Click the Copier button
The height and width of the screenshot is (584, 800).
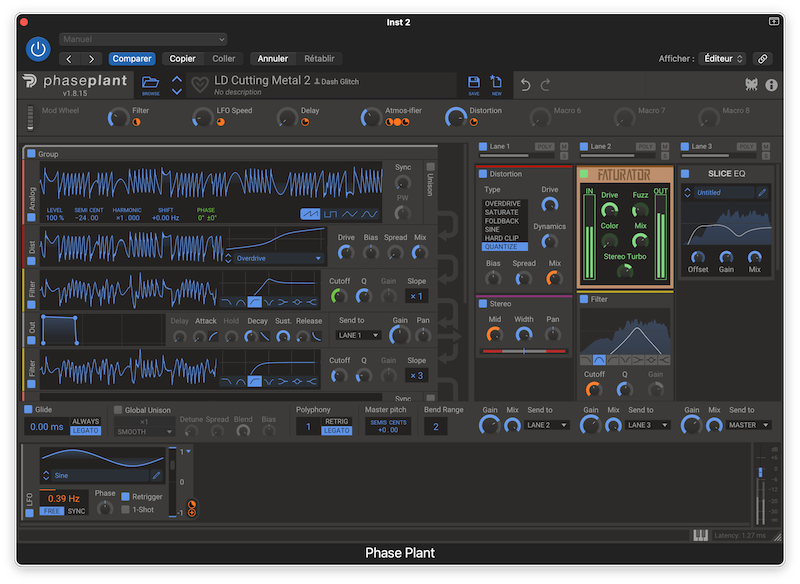[x=183, y=59]
